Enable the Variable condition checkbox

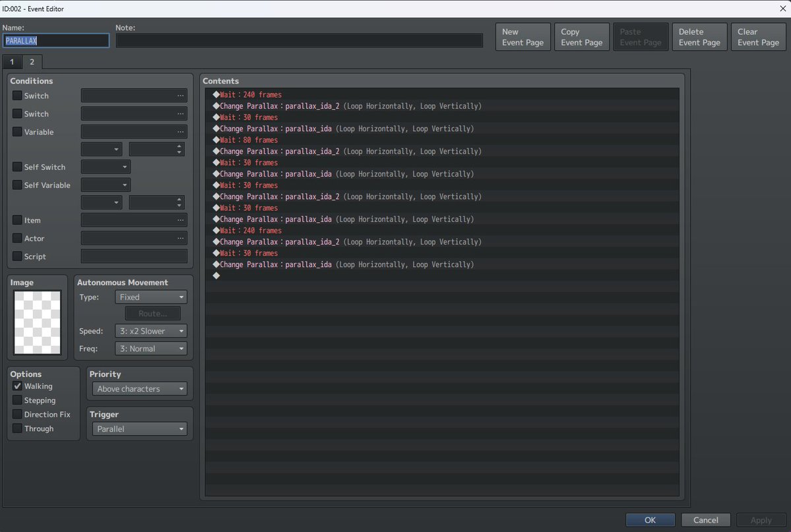[x=17, y=132]
